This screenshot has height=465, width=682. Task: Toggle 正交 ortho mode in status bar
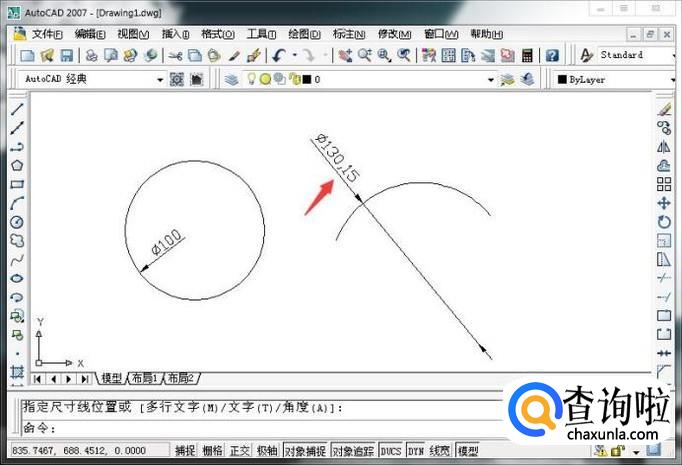coord(240,451)
